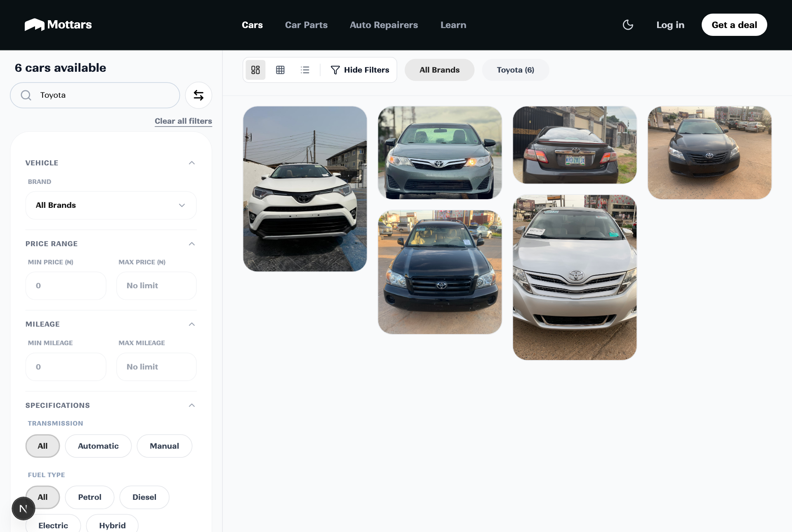Open the Auto Repairers nav item
The width and height of the screenshot is (792, 532).
pos(384,25)
